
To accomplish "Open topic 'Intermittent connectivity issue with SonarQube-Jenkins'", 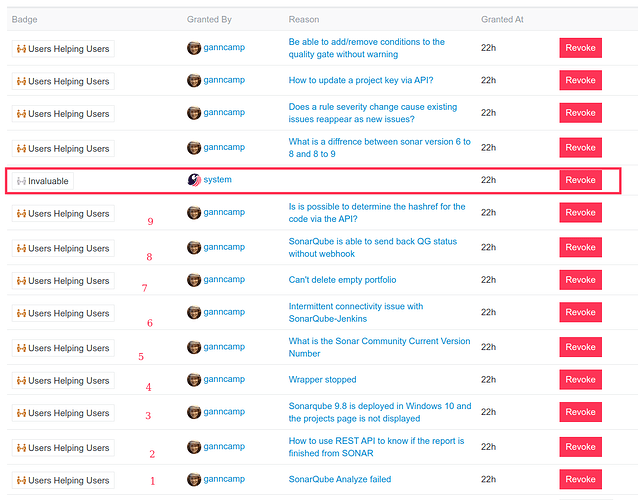I will 356,312.
